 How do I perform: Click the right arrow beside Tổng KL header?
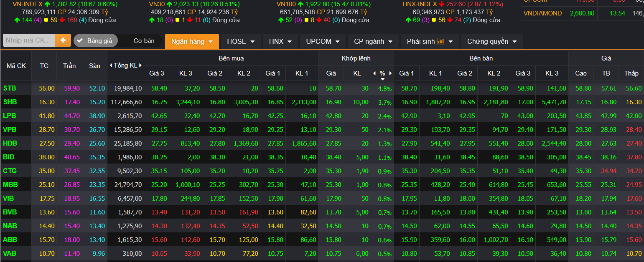(x=141, y=65)
